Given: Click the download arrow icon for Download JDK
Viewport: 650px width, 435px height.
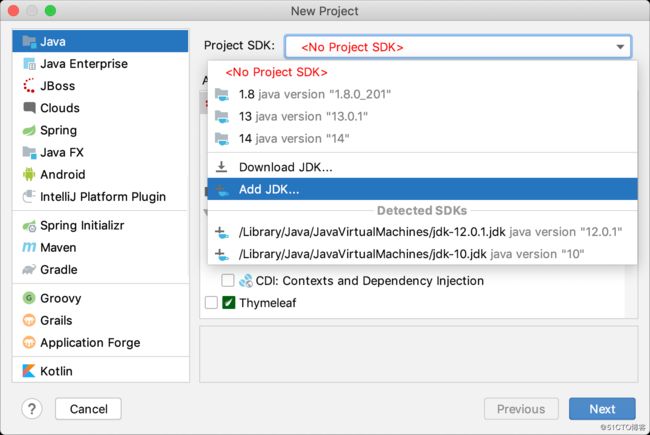Looking at the screenshot, I should 221,167.
